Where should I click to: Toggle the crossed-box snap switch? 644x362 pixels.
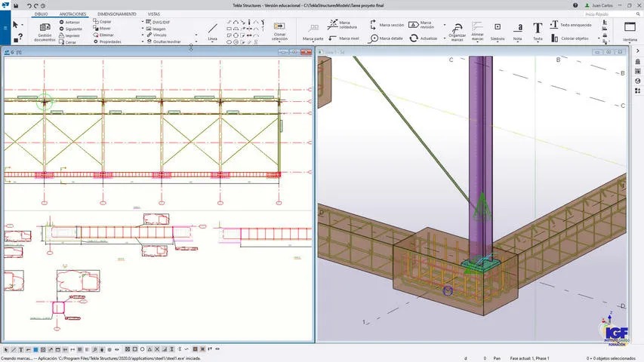pyautogui.click(x=128, y=349)
